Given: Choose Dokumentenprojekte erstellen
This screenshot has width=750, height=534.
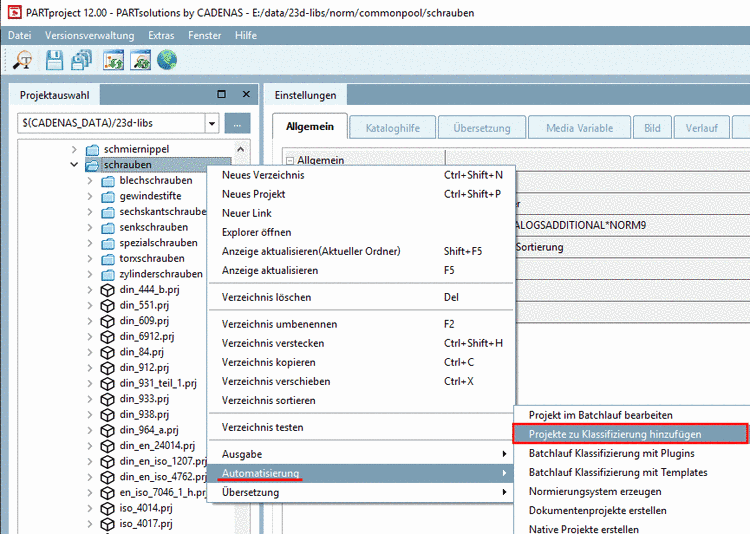Looking at the screenshot, I should pos(632,511).
